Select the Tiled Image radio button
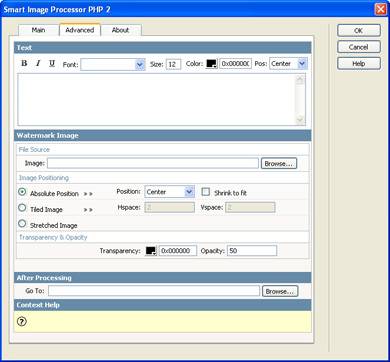 point(22,208)
